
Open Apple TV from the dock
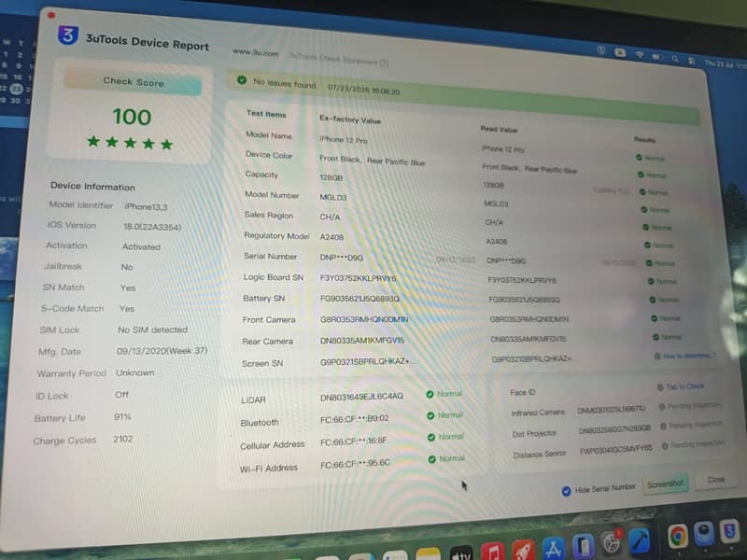click(461, 553)
